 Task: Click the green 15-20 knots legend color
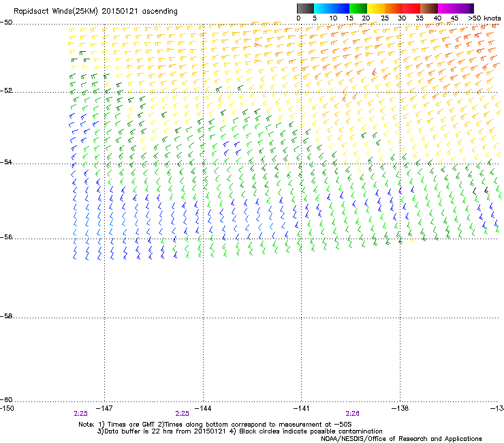pos(358,8)
